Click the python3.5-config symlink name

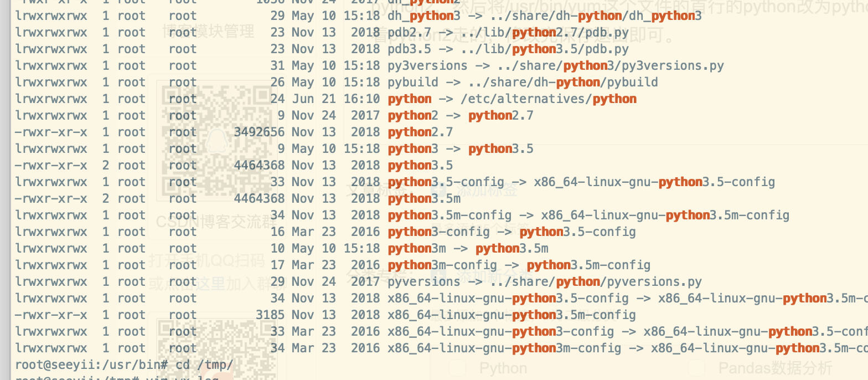coord(446,182)
